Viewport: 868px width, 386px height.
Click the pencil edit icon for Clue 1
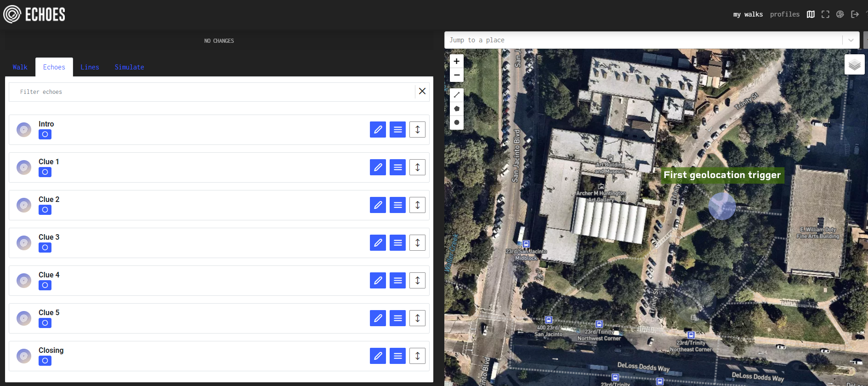378,167
